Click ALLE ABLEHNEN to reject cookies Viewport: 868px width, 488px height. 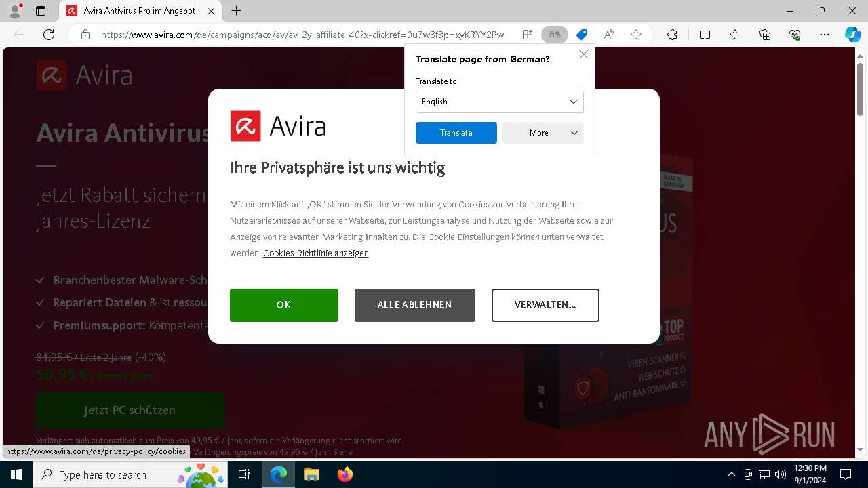tap(415, 305)
